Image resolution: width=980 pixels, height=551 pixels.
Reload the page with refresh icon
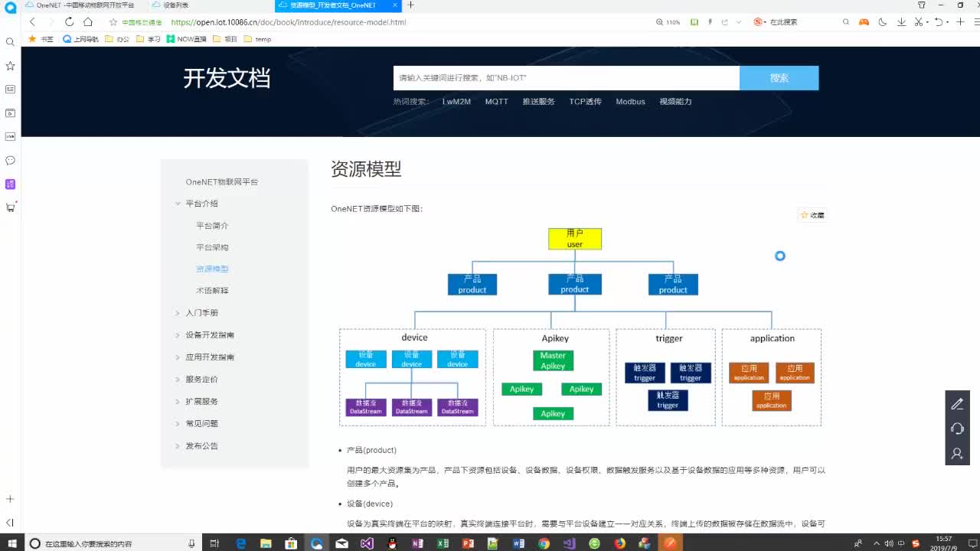pyautogui.click(x=69, y=22)
